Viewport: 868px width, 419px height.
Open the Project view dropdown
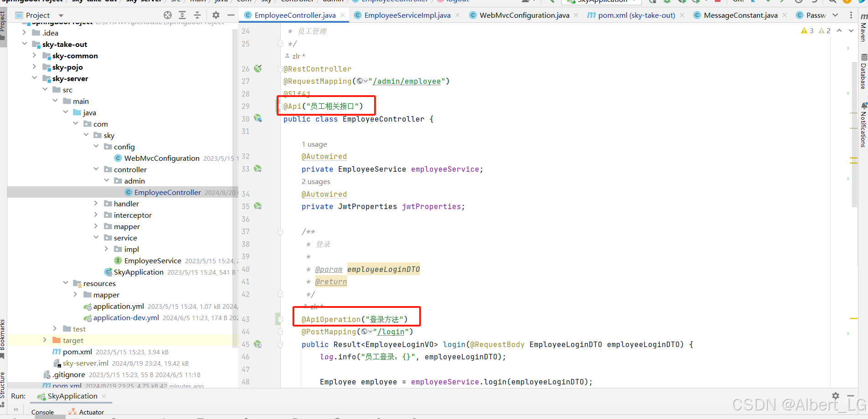click(61, 15)
